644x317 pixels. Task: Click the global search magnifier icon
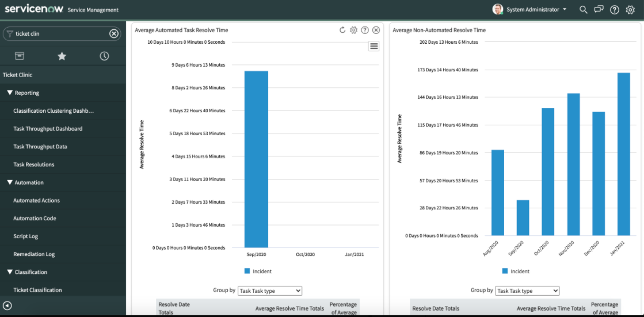point(584,10)
